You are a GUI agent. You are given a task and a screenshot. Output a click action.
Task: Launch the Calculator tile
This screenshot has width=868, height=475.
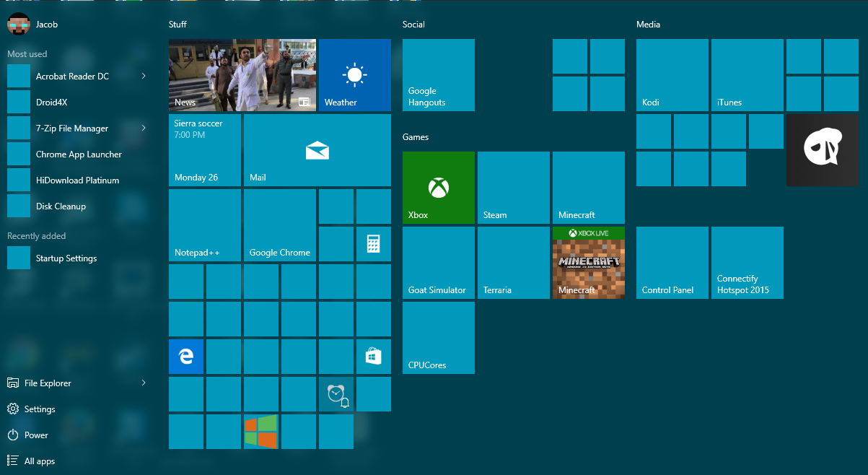pos(373,243)
